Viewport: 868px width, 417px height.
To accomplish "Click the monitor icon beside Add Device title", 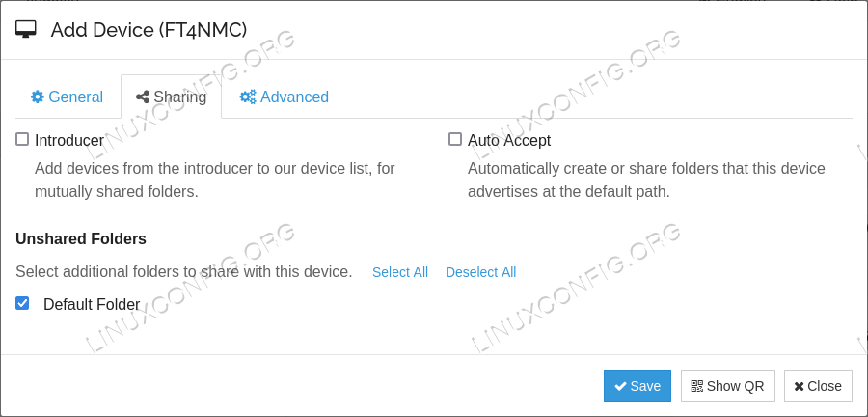I will tap(25, 29).
